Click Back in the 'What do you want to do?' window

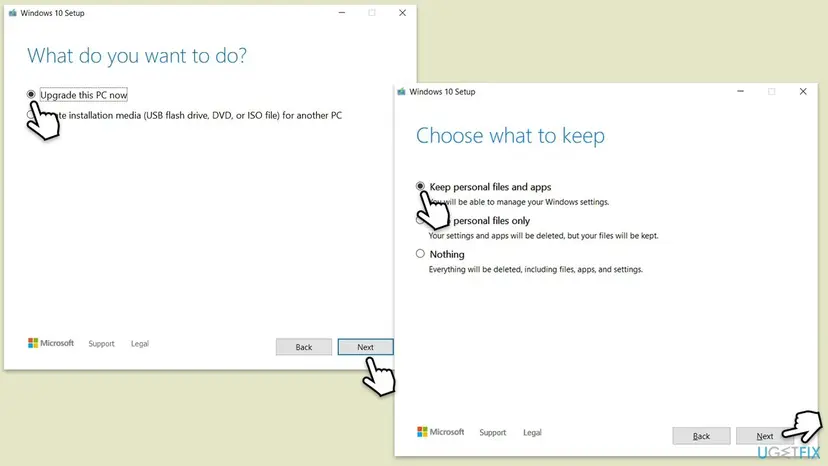[304, 347]
